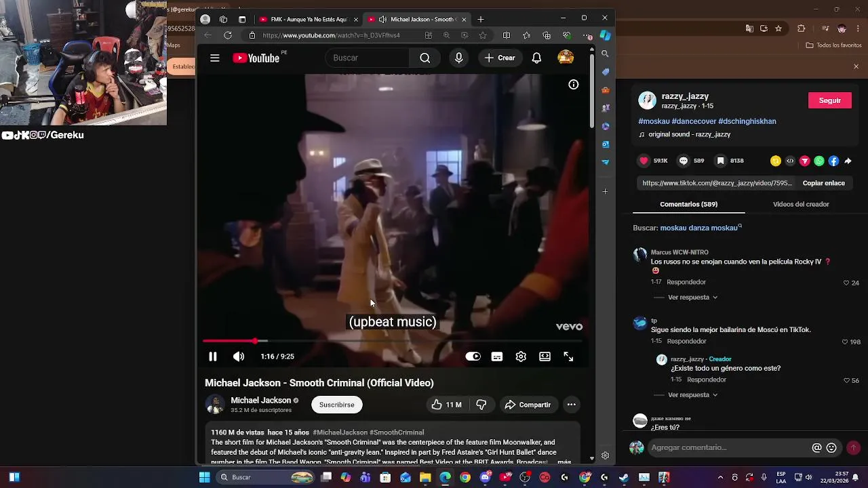This screenshot has height=488, width=868.
Task: Follow razzy_.jazzy with Seguir button
Action: coord(830,100)
